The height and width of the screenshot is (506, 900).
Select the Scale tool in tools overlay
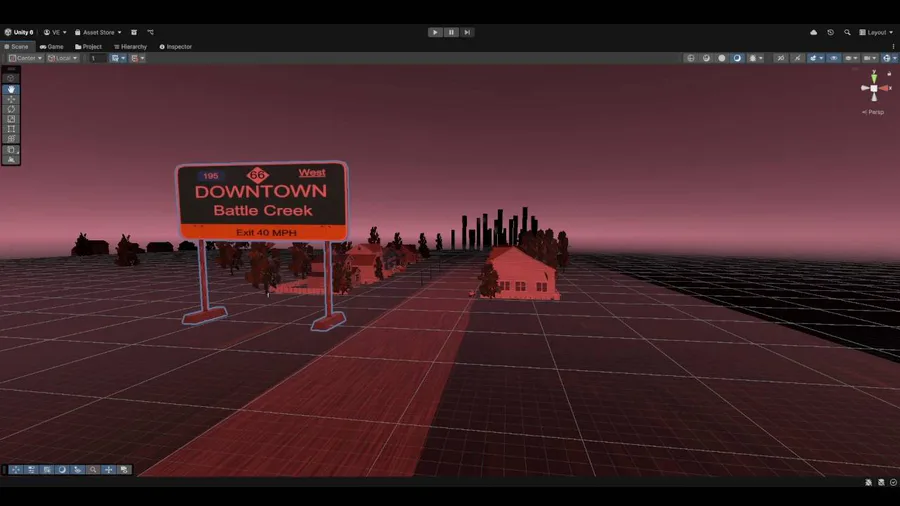pyautogui.click(x=11, y=119)
